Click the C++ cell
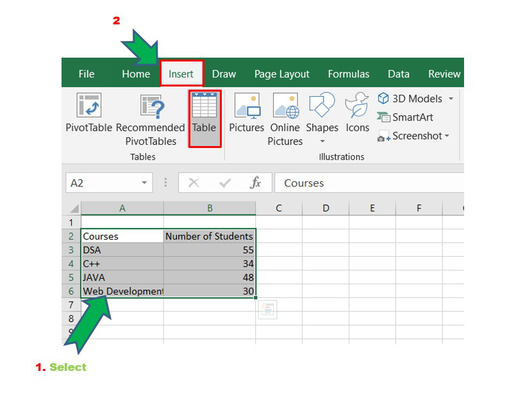 pyautogui.click(x=122, y=263)
